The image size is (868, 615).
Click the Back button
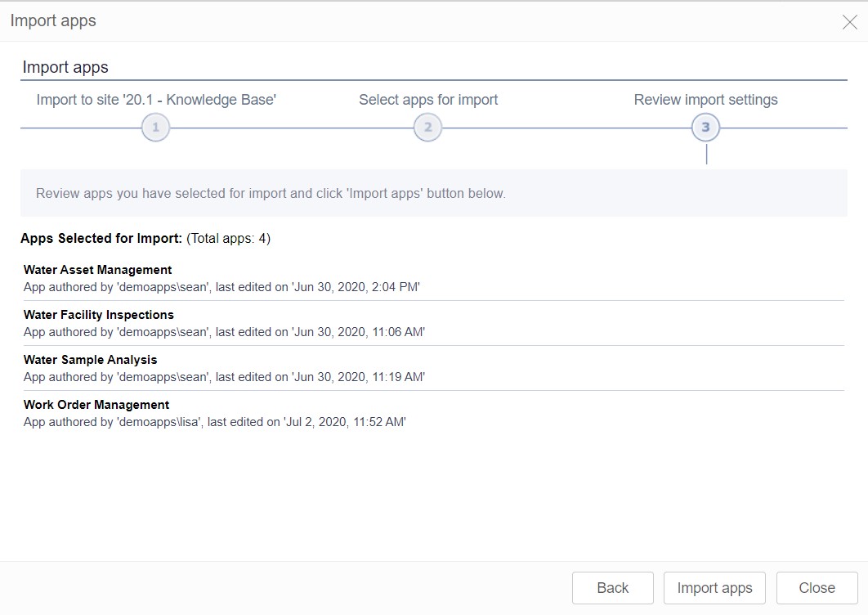click(x=612, y=587)
